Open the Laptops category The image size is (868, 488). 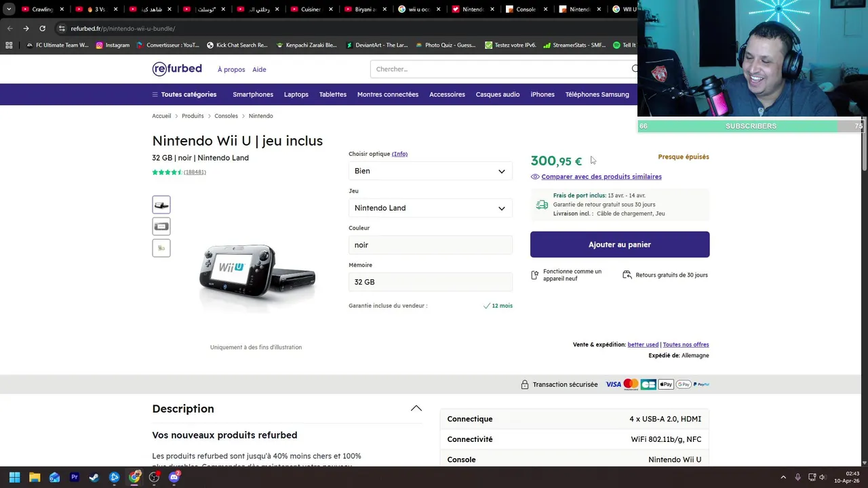(296, 94)
